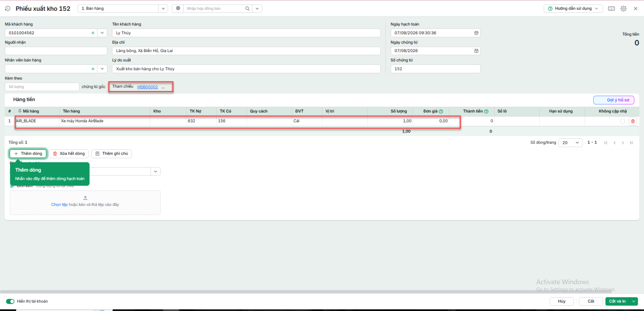Click the pin icon in Mã hàng header
Viewport: 644px width, 311px height.
tap(20, 111)
